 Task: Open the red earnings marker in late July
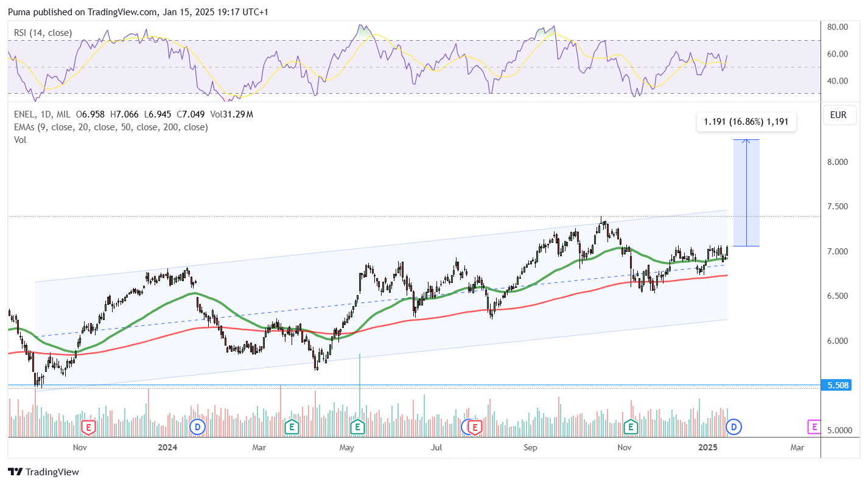coord(475,427)
